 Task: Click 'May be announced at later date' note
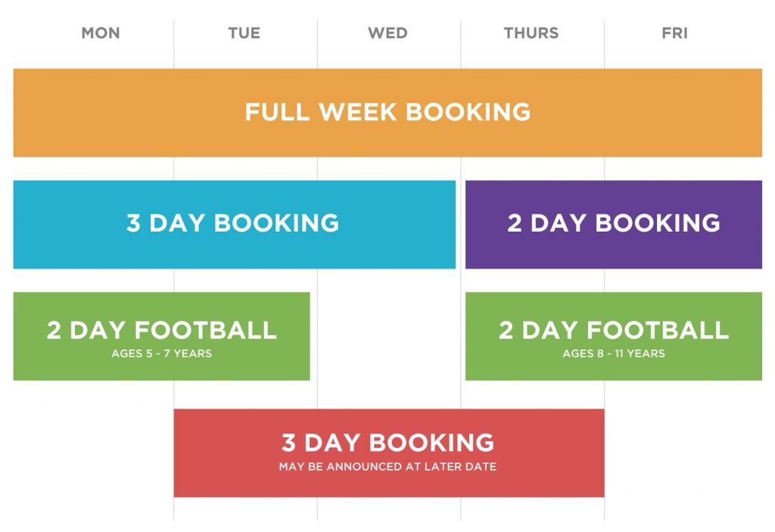pos(388,467)
